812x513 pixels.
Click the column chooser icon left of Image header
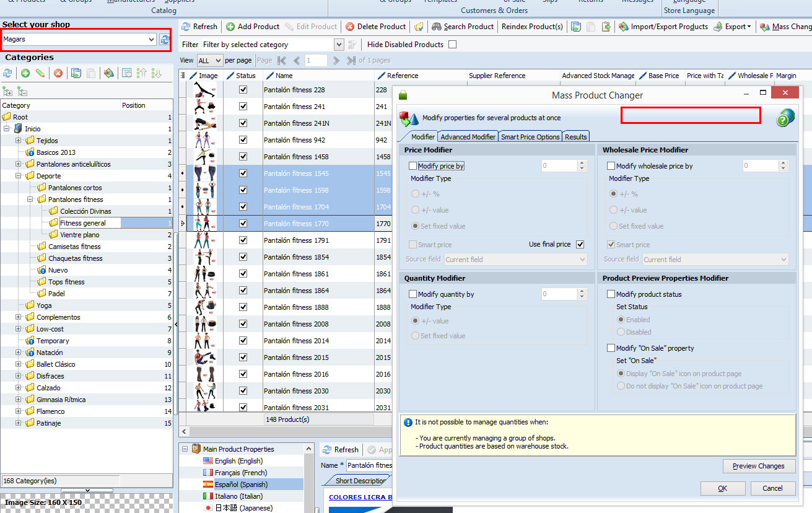click(x=183, y=76)
